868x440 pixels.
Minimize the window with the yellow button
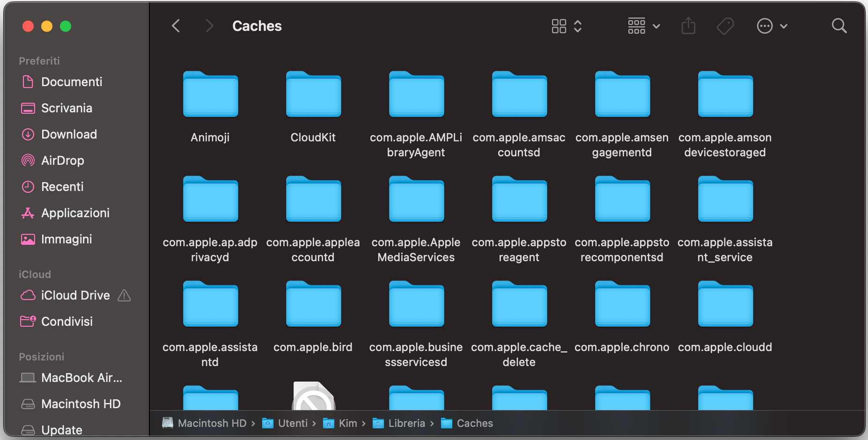coord(47,26)
